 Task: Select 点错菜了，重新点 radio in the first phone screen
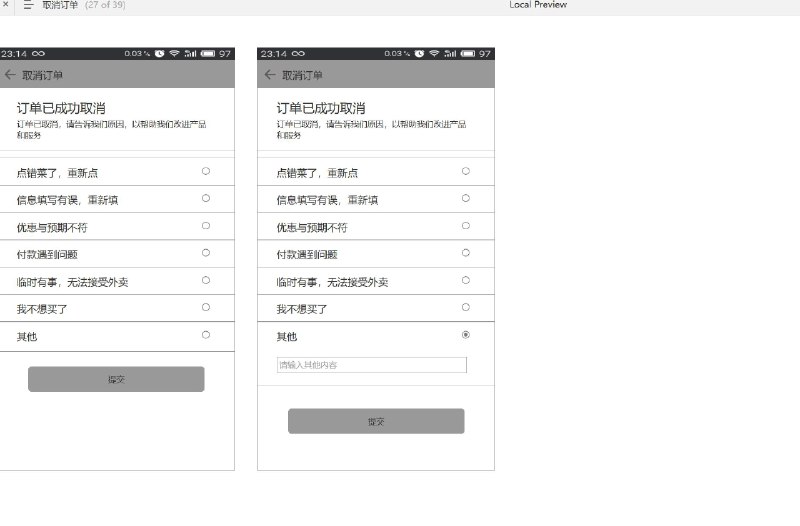206,171
